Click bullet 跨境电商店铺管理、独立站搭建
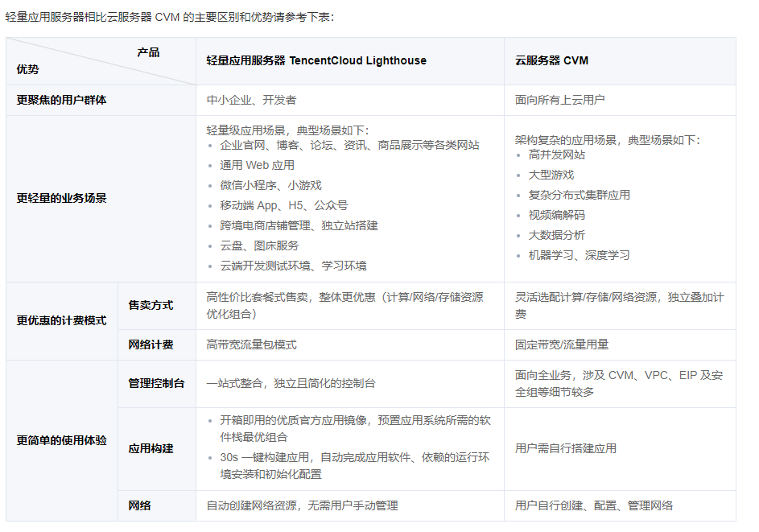Viewport: 759px width, 532px height. pyautogui.click(x=299, y=225)
